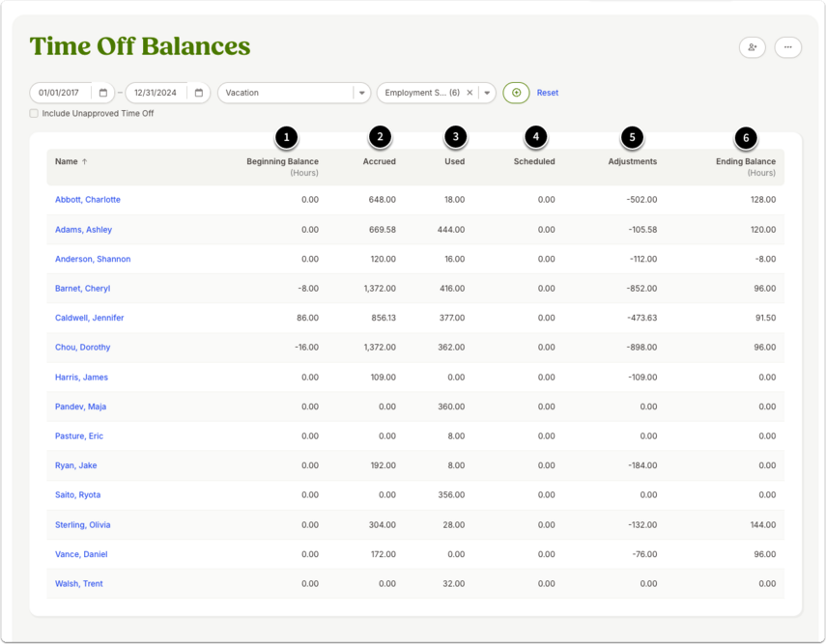Screen dimensions: 826x644
Task: Open the start date calendar picker icon
Action: (x=103, y=93)
